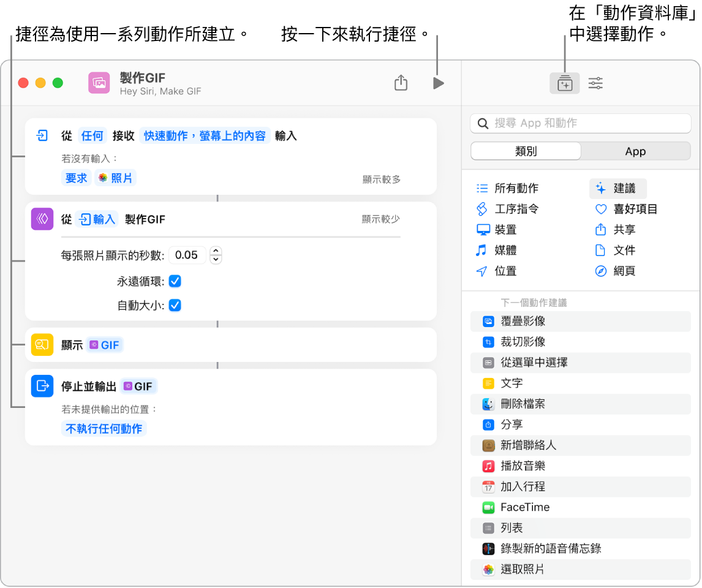Click the Share icon in the toolbar
This screenshot has width=702, height=588.
point(401,82)
